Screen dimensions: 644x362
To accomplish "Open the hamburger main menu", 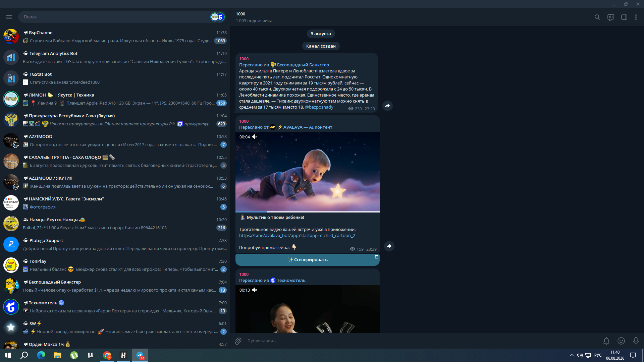I will pyautogui.click(x=9, y=17).
